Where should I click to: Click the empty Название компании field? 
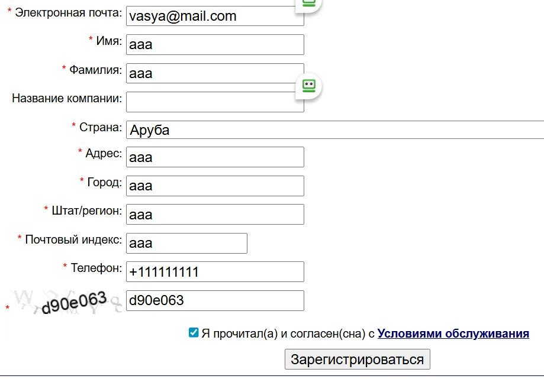(x=215, y=102)
